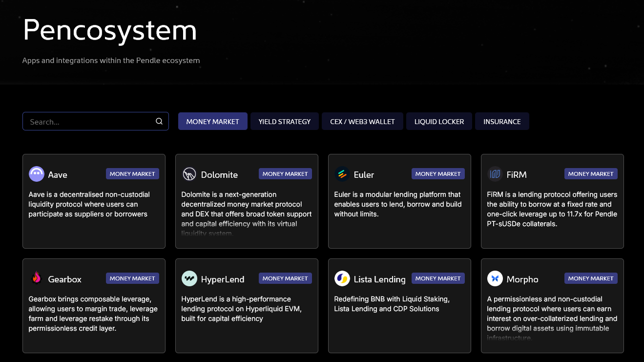Image resolution: width=644 pixels, height=362 pixels.
Task: Click the FiRM description text
Action: point(552,209)
